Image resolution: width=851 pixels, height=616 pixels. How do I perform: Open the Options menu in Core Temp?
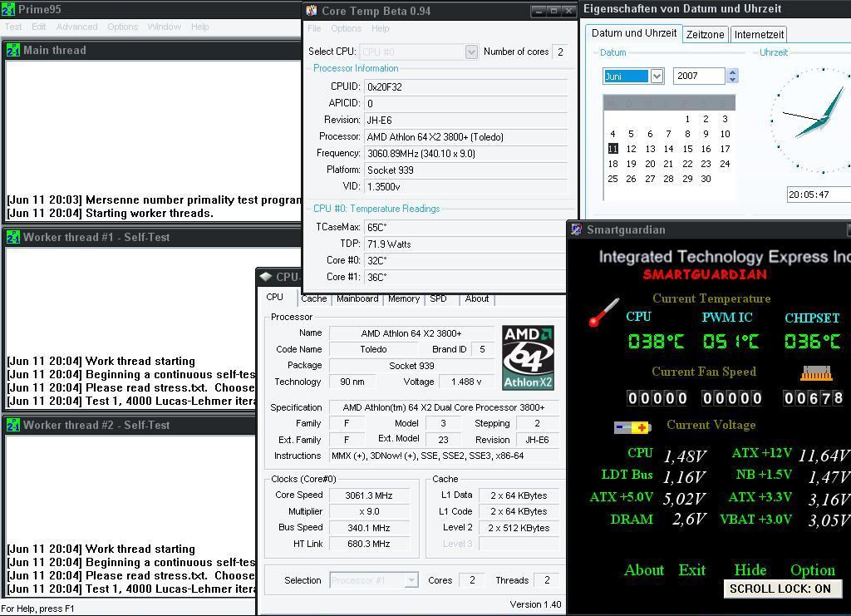coord(346,28)
